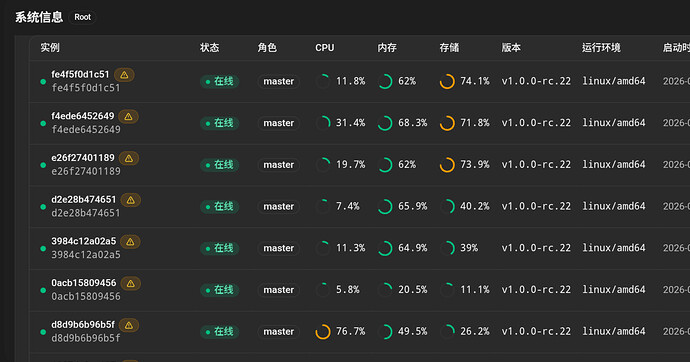The width and height of the screenshot is (690, 362).
Task: Open warning badge for d8d9b6b96b5f
Action: [129, 325]
